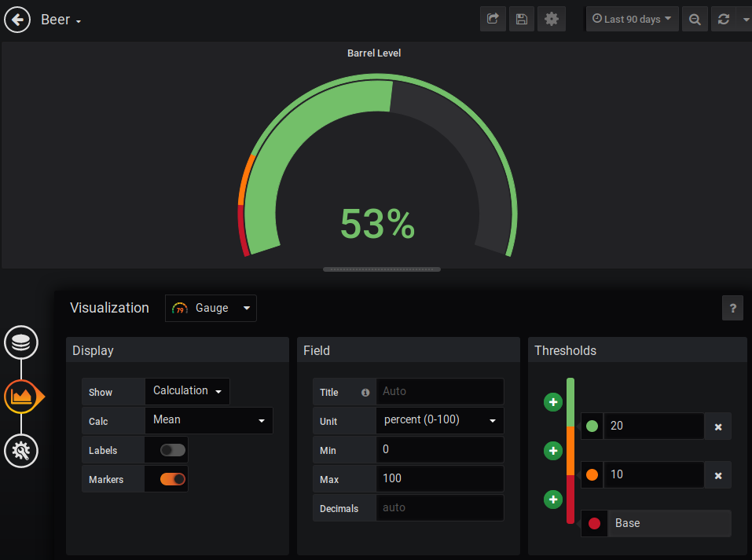Open the Last 90 days time picker
The height and width of the screenshot is (560, 752).
point(632,19)
